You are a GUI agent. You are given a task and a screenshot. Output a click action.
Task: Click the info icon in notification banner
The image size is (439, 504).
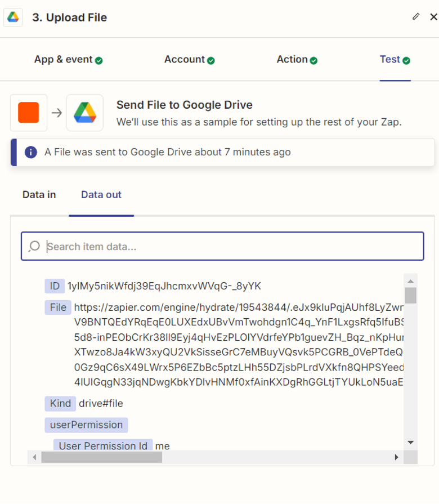tap(31, 152)
